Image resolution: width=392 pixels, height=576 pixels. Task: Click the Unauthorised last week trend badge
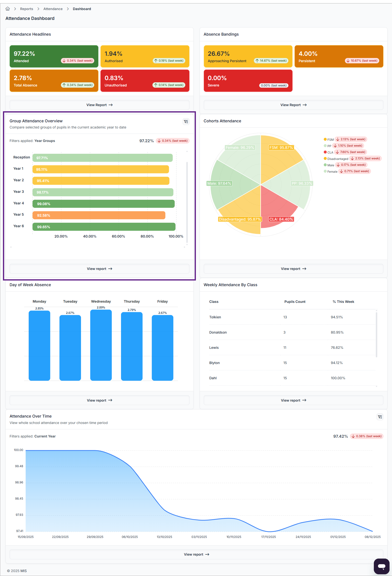169,85
